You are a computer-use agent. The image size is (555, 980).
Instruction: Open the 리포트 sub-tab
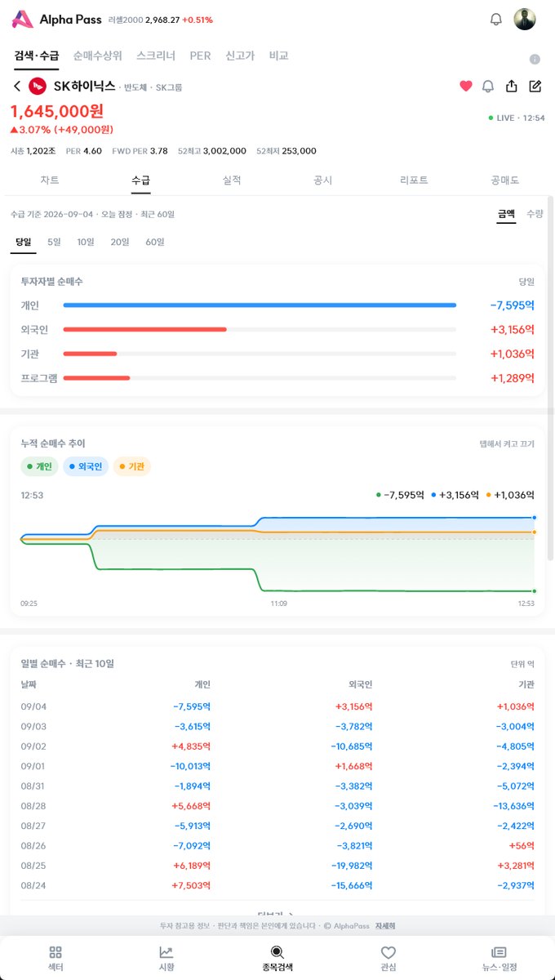(x=414, y=180)
